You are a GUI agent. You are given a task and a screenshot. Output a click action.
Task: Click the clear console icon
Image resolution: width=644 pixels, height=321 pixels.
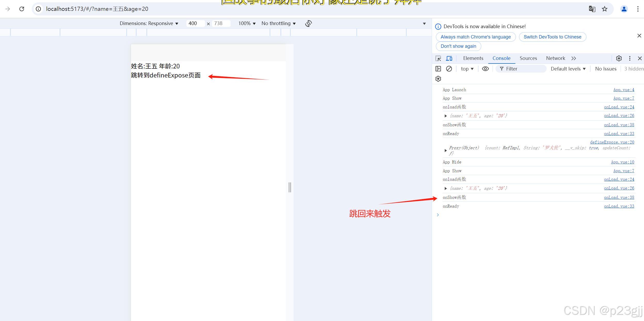coord(449,69)
